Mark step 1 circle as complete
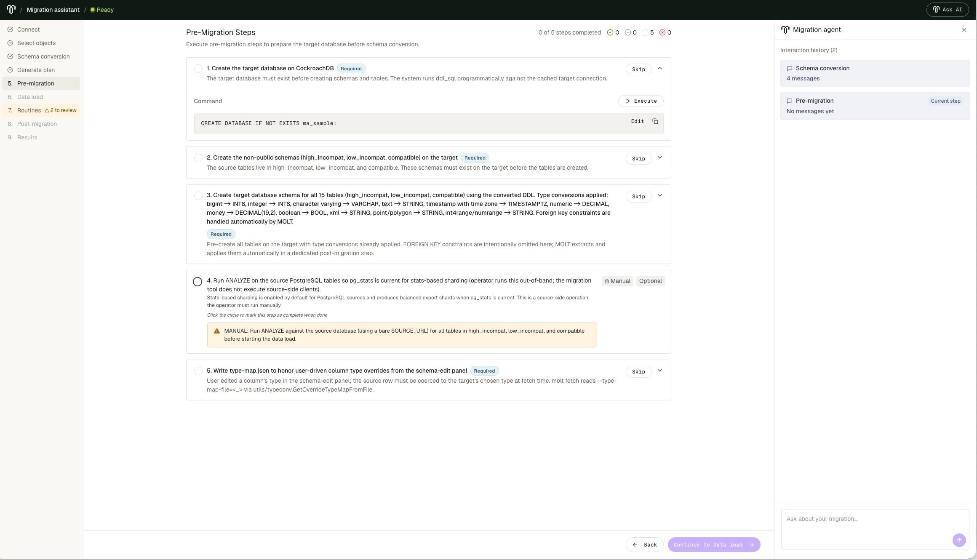The width and height of the screenshot is (977, 560). (198, 69)
